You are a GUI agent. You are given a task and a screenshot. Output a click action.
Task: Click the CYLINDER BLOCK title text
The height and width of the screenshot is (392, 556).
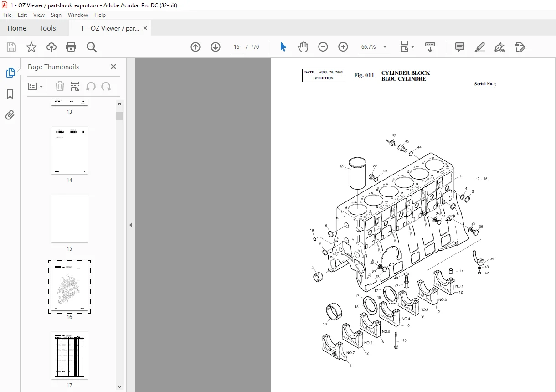click(406, 73)
